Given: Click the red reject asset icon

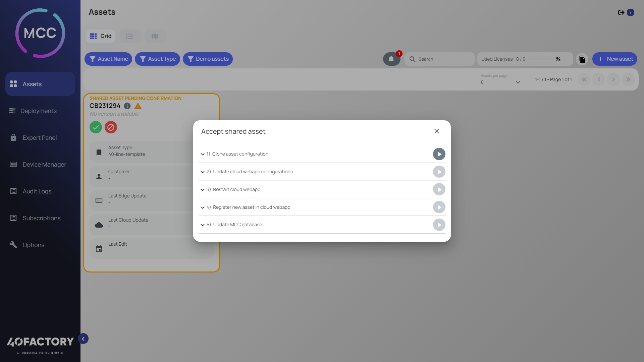Looking at the screenshot, I should coord(111,127).
